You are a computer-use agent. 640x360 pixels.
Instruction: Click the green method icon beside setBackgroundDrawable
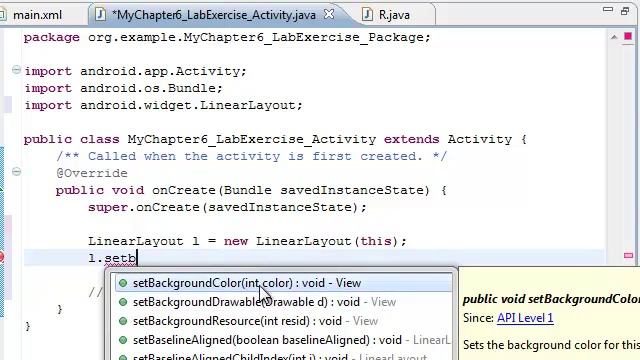coord(123,302)
